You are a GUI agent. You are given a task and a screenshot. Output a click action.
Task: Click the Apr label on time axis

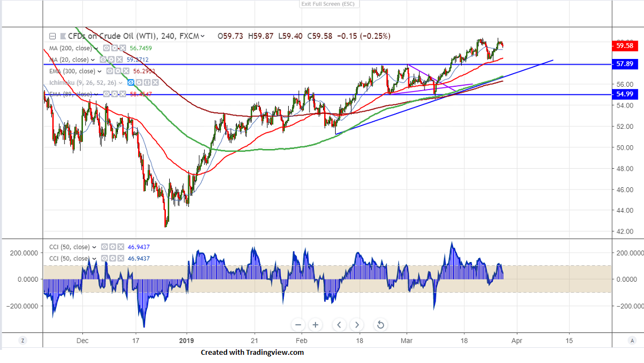click(517, 341)
